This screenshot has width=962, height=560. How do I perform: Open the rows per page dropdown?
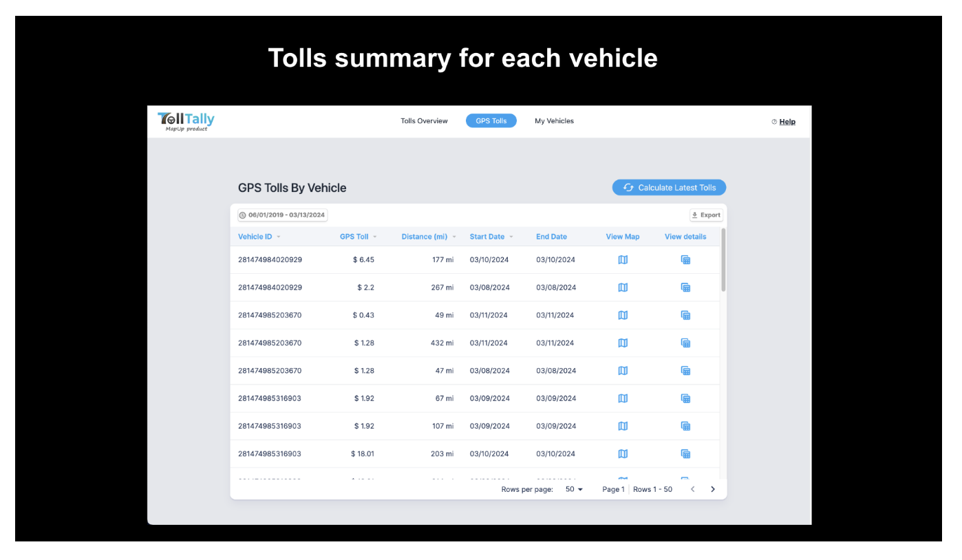(574, 489)
